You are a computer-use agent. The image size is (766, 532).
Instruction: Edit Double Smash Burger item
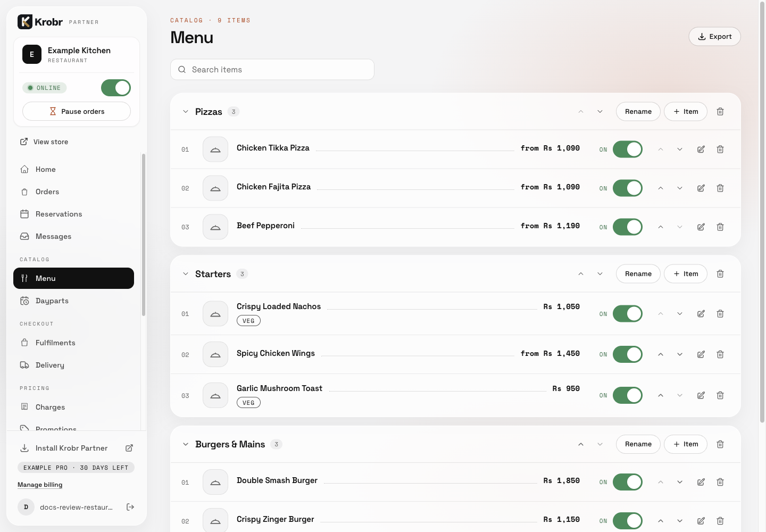tap(701, 482)
